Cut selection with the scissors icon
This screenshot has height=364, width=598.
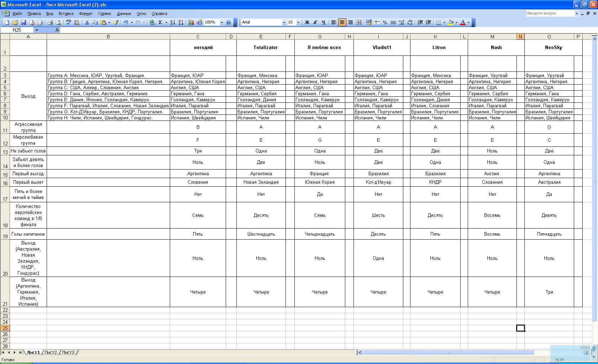coord(86,22)
